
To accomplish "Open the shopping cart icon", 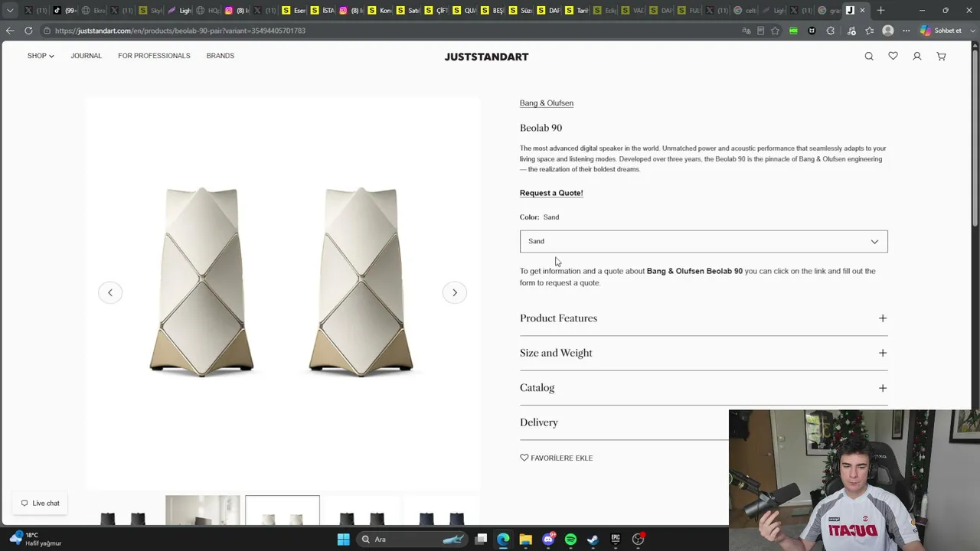I will pos(941,56).
